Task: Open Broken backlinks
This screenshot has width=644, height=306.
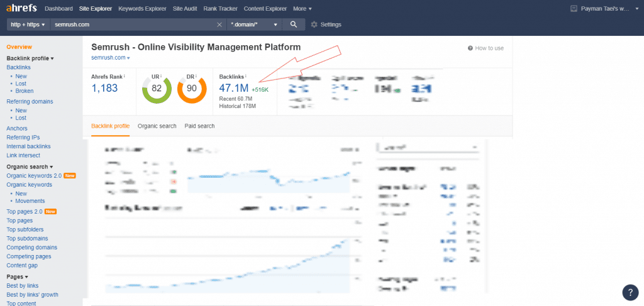Action: [x=25, y=91]
